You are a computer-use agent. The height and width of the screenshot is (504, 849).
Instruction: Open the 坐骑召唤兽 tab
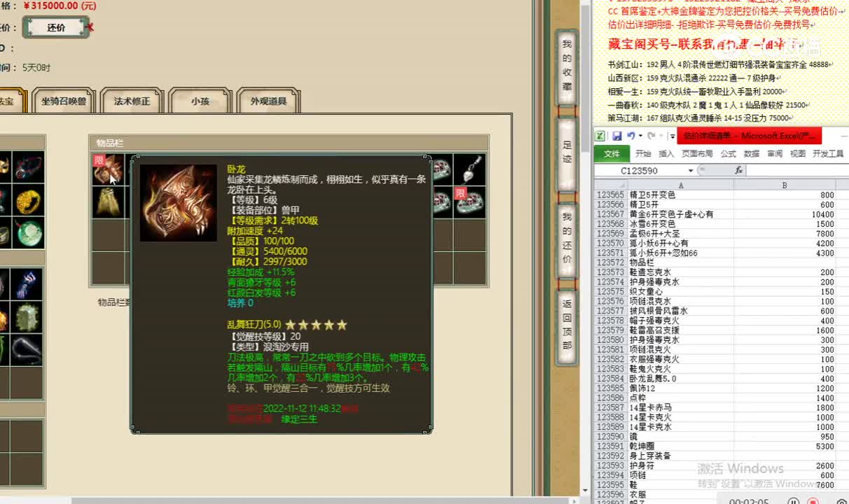63,101
